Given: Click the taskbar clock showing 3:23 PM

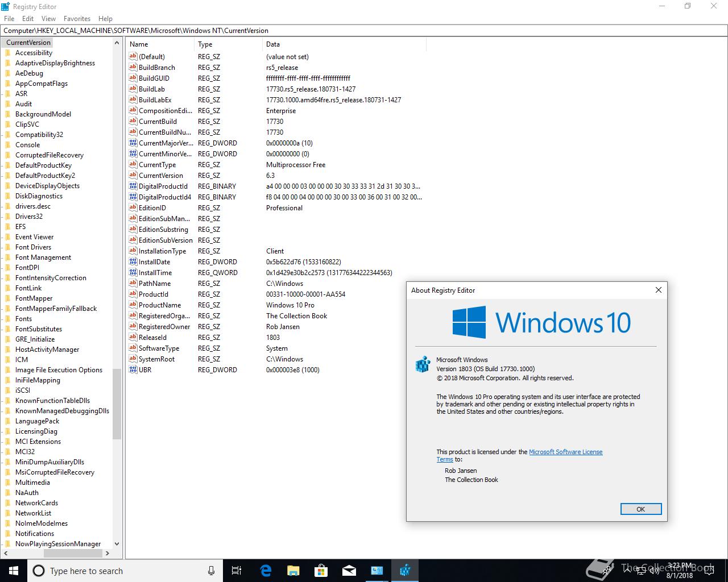Looking at the screenshot, I should (680, 571).
